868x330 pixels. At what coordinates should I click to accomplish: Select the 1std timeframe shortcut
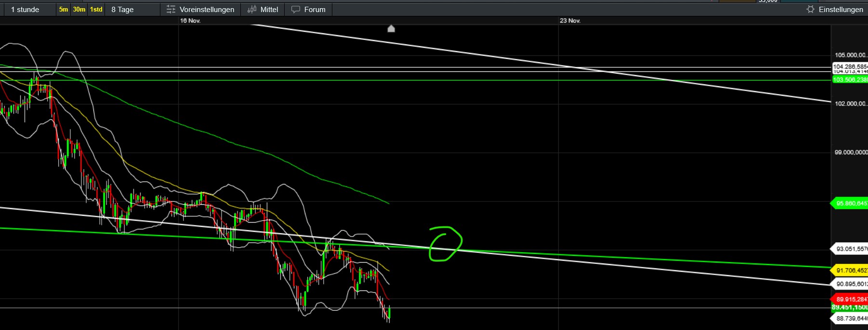click(x=96, y=10)
